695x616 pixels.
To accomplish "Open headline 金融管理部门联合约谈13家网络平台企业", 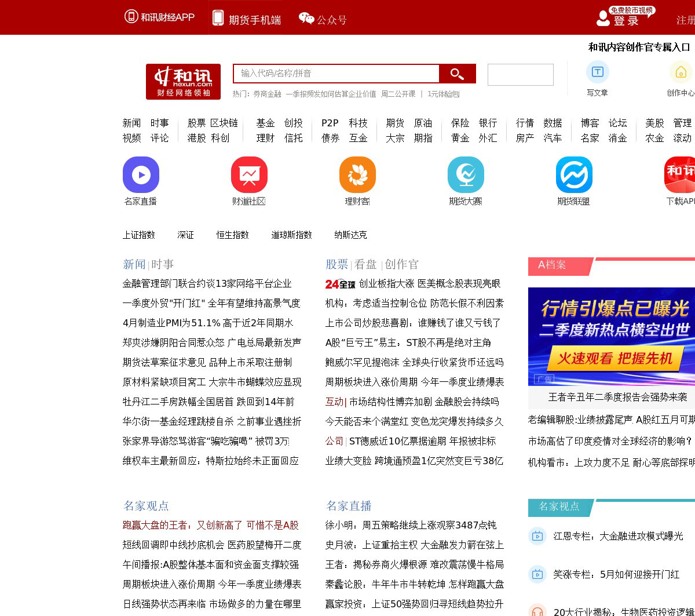I will pyautogui.click(x=207, y=283).
